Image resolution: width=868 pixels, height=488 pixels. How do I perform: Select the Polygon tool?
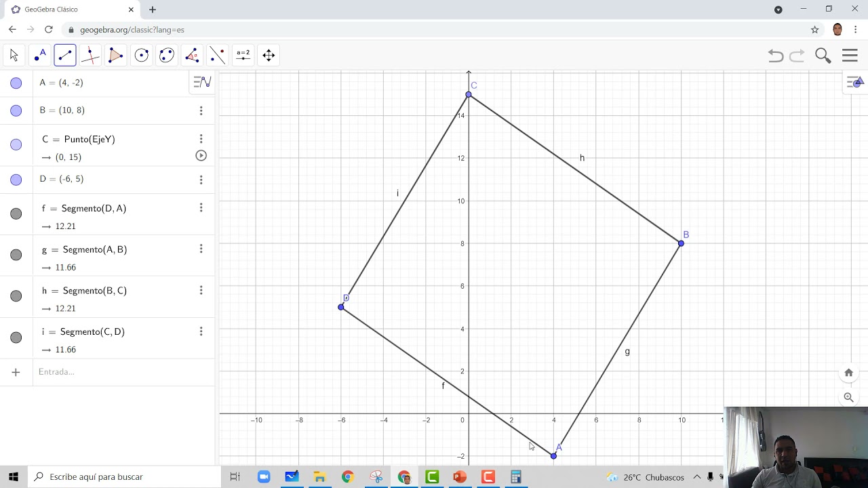(116, 56)
